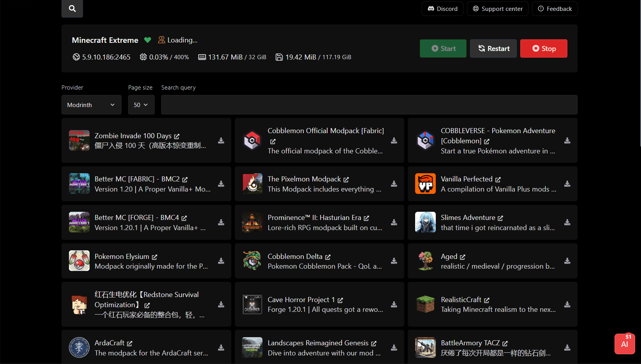Open The Pixelmon Modpack external link
Screen dimensions: 641x364
coord(346,179)
